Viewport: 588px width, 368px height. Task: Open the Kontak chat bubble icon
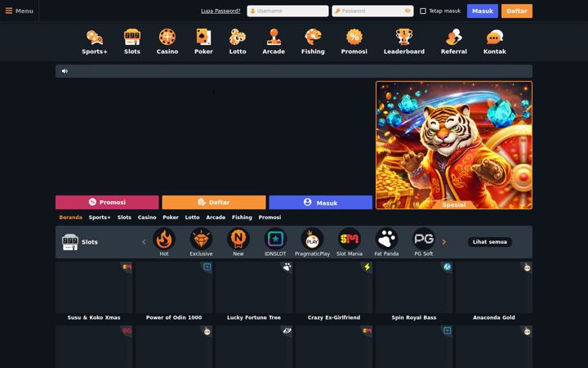pyautogui.click(x=495, y=37)
